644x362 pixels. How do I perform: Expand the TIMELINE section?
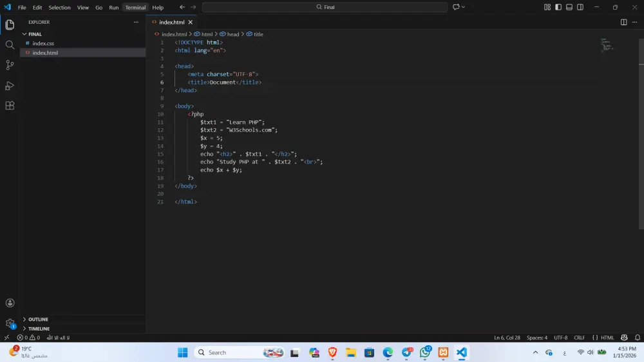[82, 329]
